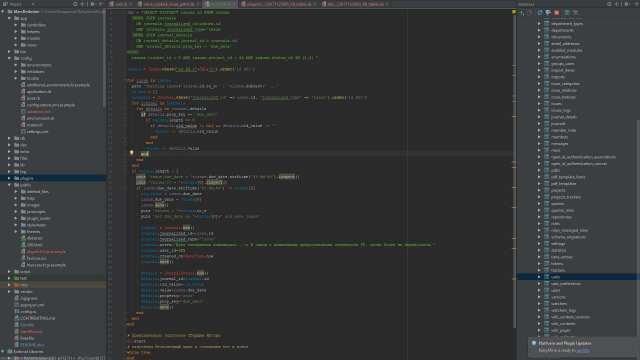Select database.yml file in project tree

click(38, 111)
